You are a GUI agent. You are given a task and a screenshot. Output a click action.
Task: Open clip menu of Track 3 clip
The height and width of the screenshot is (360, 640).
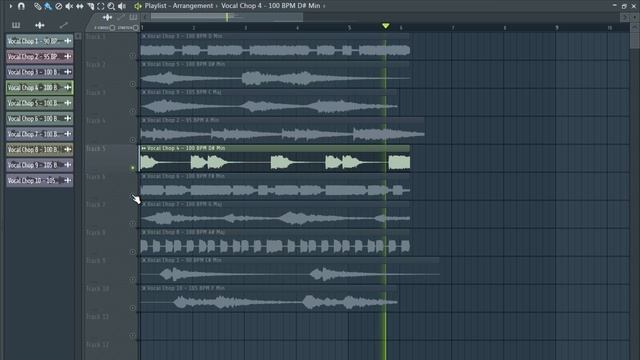(144, 92)
